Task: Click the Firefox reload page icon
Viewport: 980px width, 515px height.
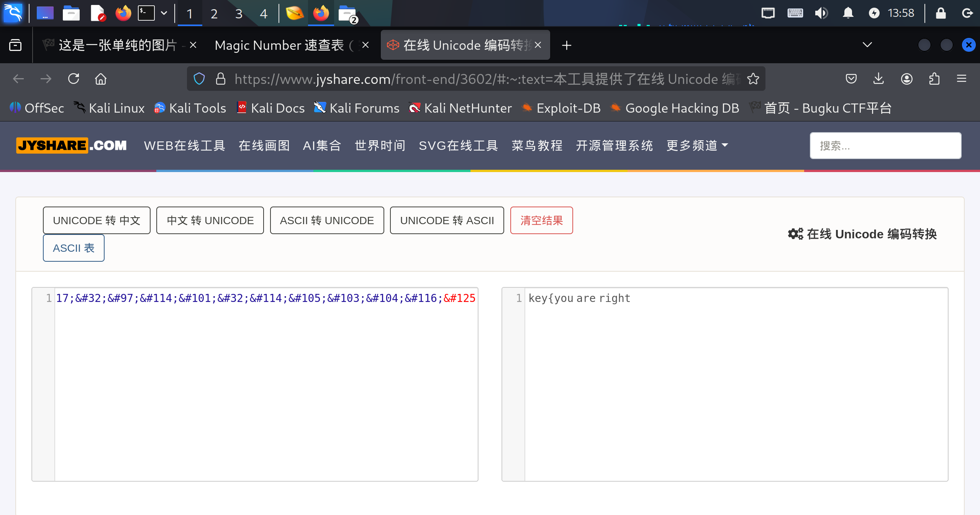Action: [74, 79]
